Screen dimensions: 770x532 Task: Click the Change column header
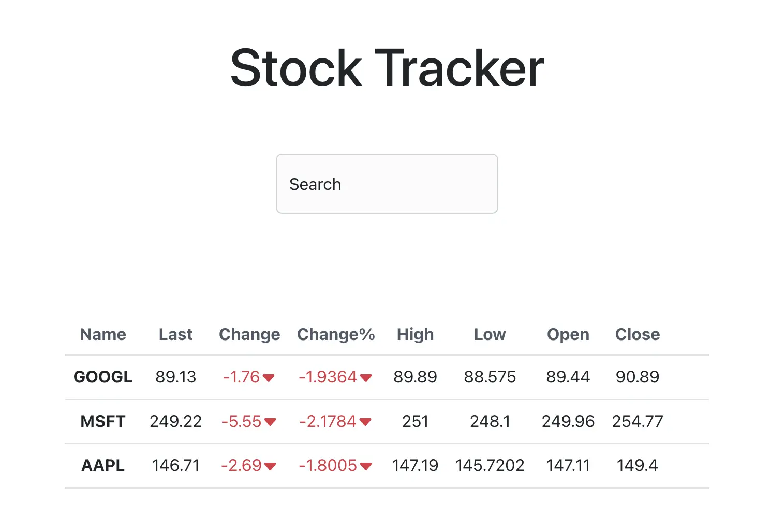pyautogui.click(x=249, y=334)
